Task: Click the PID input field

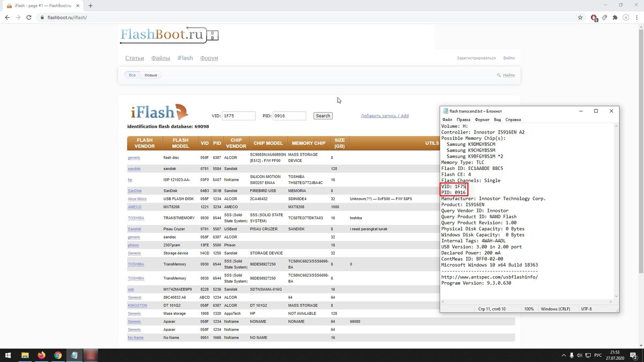Action: pyautogui.click(x=289, y=115)
